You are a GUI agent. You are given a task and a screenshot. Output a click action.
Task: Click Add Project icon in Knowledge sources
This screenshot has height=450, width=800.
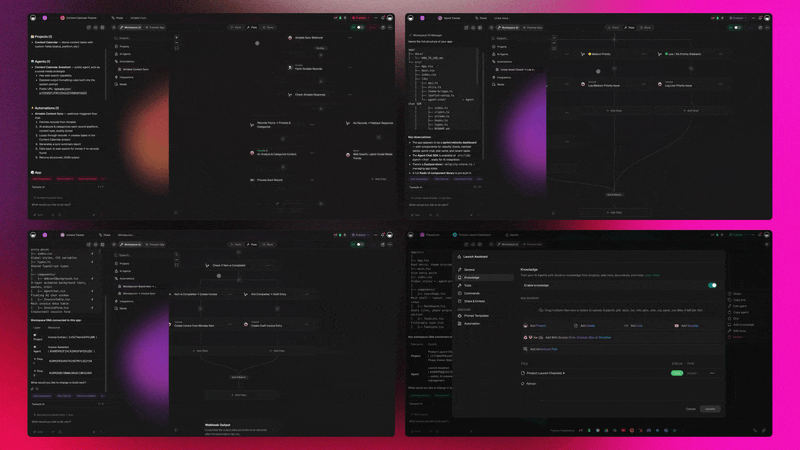(x=523, y=325)
